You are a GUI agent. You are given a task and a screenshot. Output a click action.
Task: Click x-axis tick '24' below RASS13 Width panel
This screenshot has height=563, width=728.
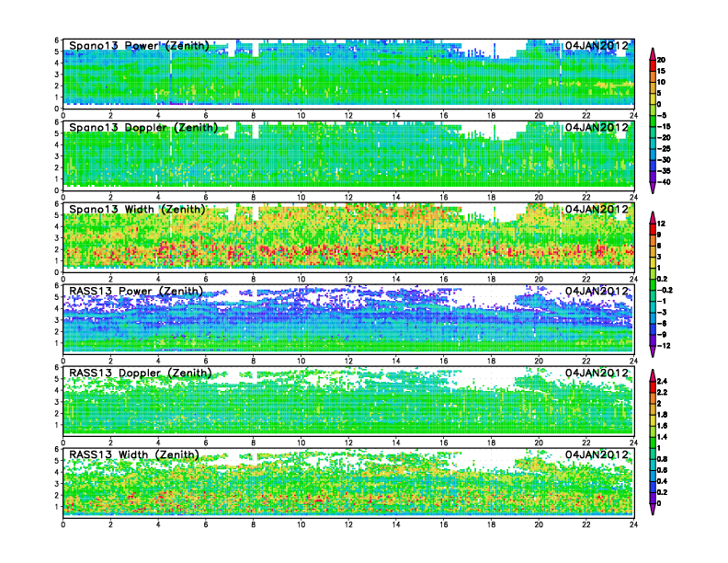[x=633, y=524]
